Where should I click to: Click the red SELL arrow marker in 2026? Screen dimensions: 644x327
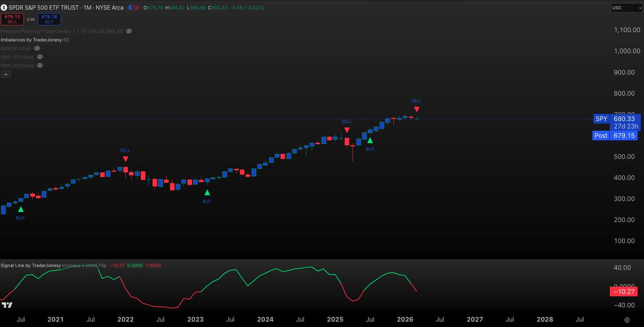[x=416, y=109]
